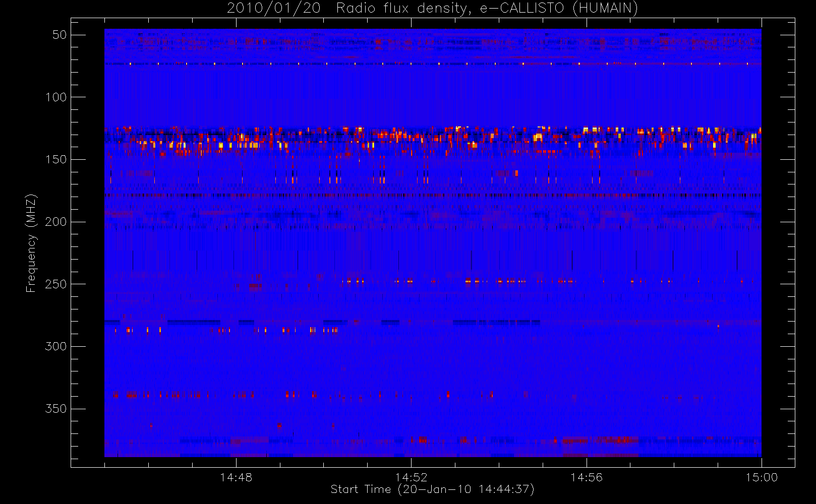Click the 'Frequency (MHz)' axis label
The width and height of the screenshot is (816, 504).
pos(31,243)
